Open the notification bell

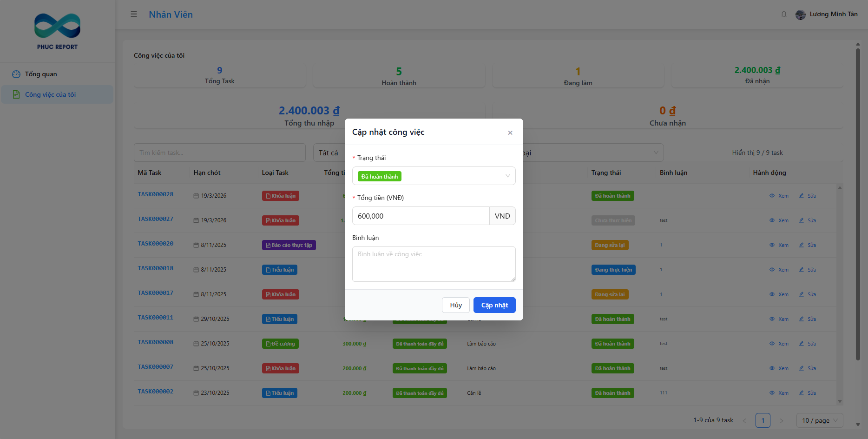click(784, 14)
